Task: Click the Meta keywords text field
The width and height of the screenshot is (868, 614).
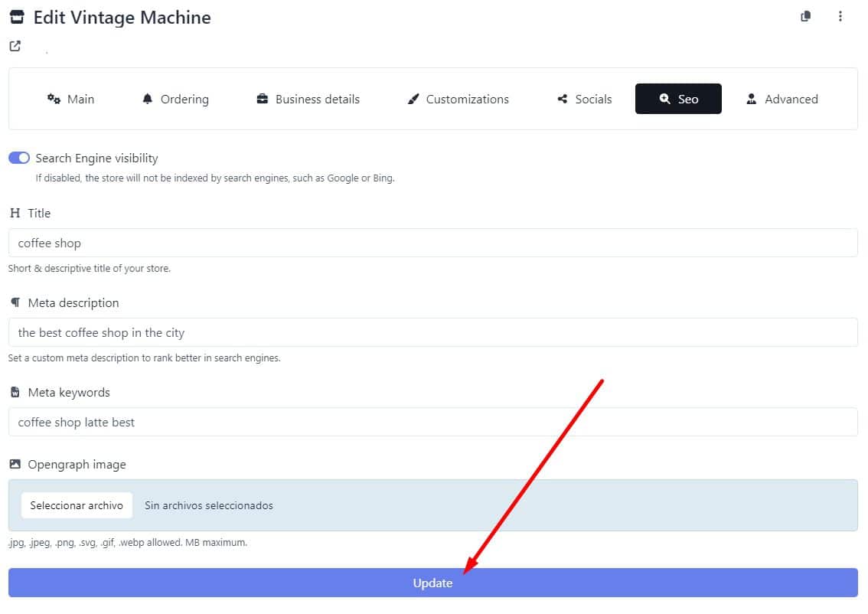Action: (432, 422)
